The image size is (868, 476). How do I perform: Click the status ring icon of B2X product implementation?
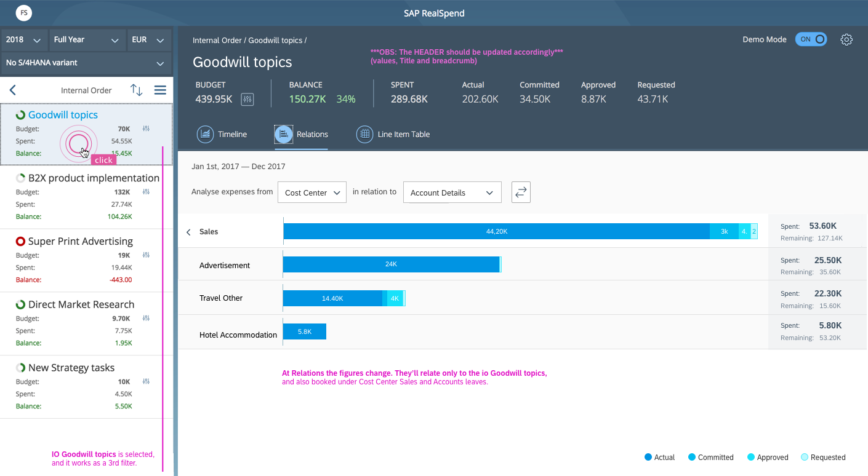click(x=20, y=178)
